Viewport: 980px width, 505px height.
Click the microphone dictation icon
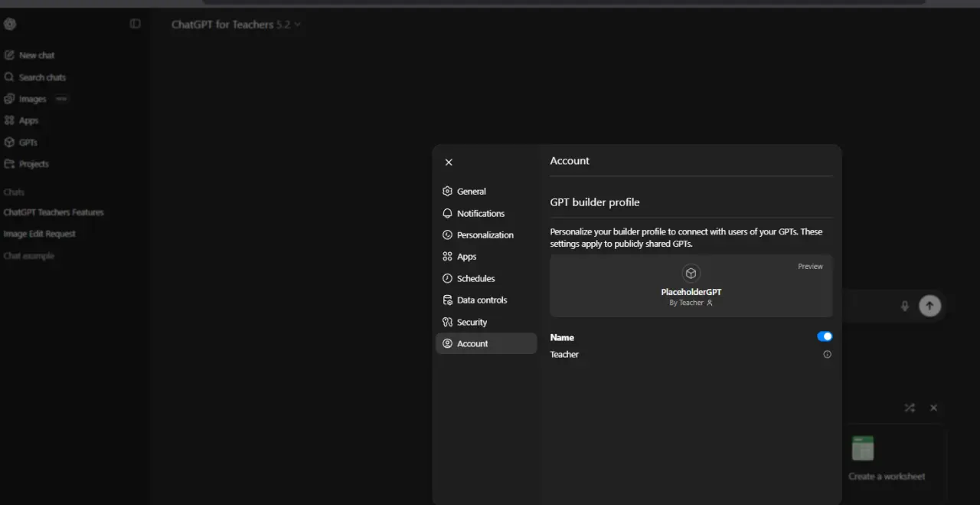904,306
